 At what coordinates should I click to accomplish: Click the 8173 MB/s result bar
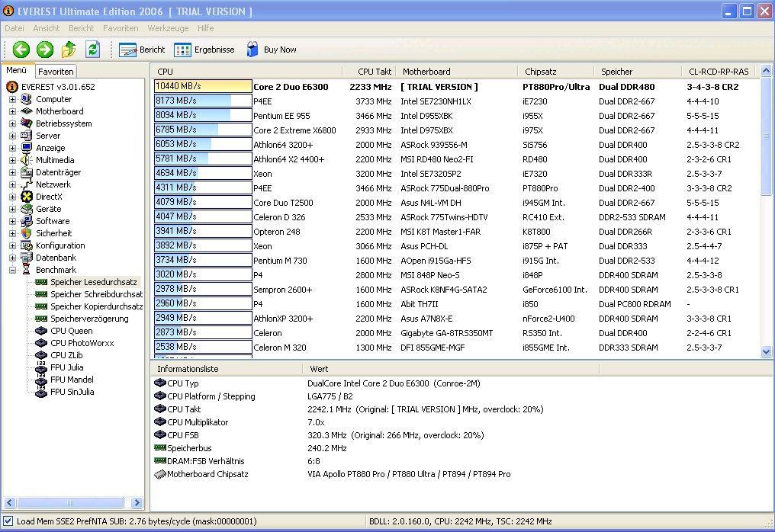(x=203, y=101)
